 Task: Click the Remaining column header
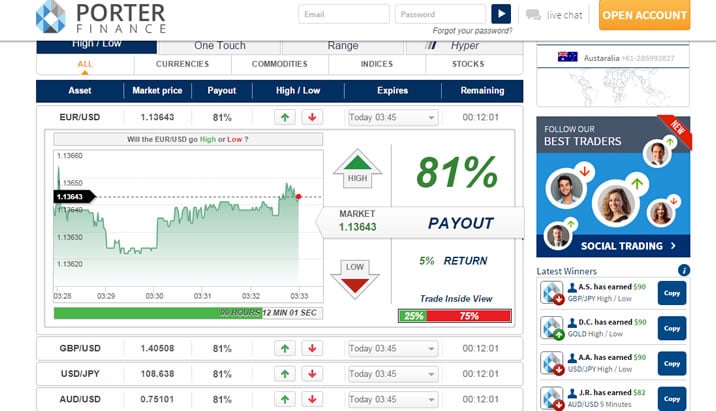(x=482, y=91)
